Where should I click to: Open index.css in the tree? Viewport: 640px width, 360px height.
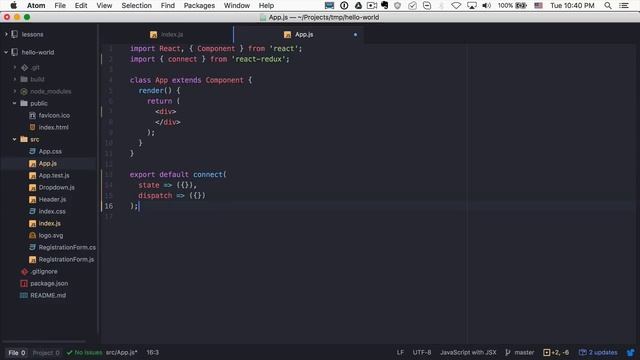[x=52, y=211]
